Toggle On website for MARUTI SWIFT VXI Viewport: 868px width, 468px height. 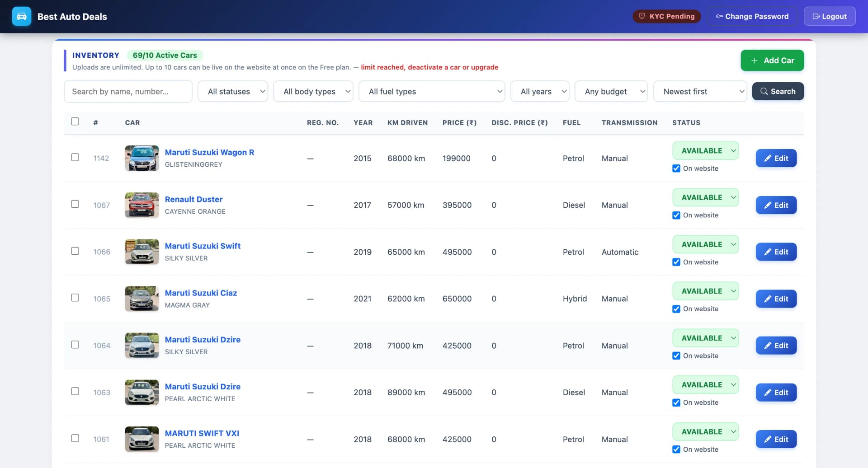coord(676,449)
